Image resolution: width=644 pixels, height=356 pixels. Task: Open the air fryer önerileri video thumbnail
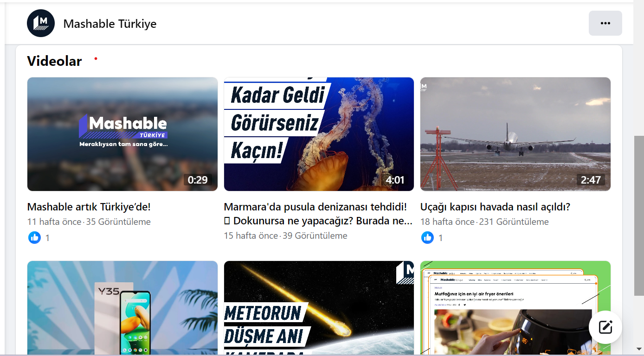[515, 308]
